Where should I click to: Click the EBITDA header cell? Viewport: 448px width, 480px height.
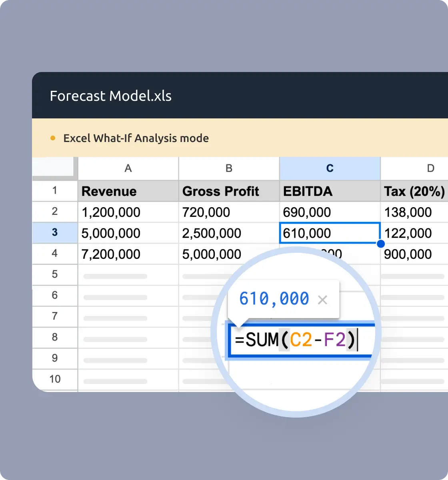click(330, 191)
